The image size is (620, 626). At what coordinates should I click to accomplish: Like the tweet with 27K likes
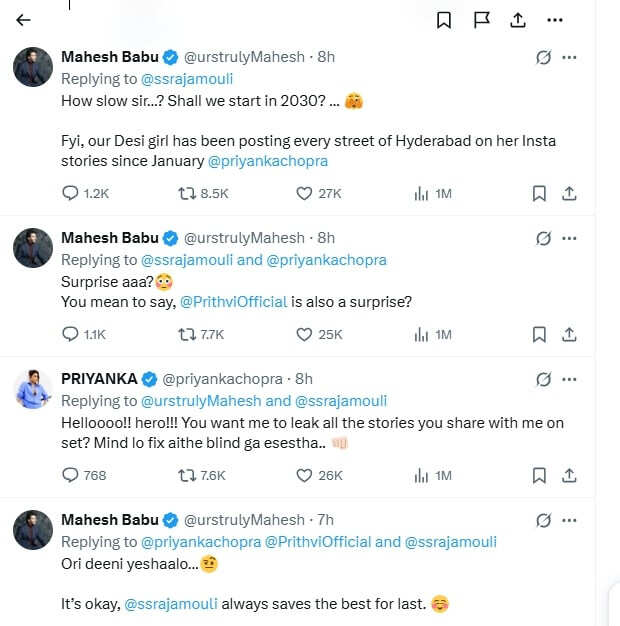coord(304,193)
